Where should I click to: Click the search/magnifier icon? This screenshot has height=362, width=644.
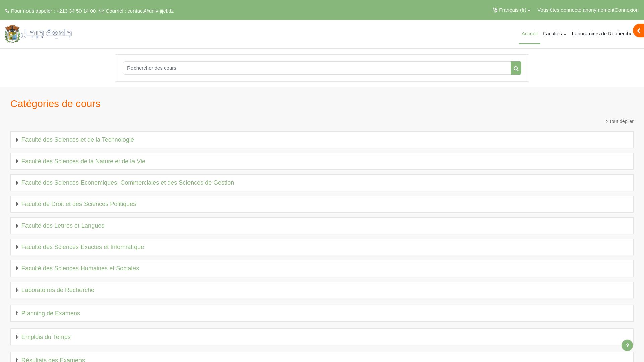[x=515, y=68]
